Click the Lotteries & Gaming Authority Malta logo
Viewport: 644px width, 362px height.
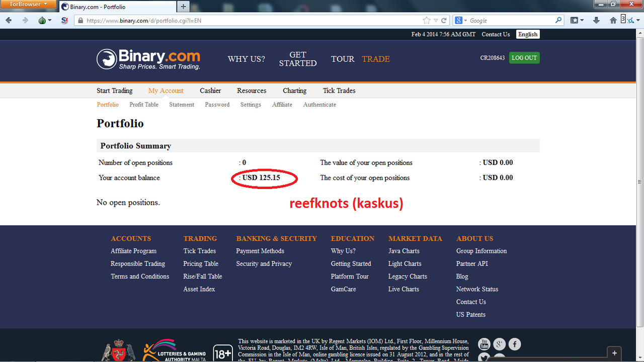[174, 350]
